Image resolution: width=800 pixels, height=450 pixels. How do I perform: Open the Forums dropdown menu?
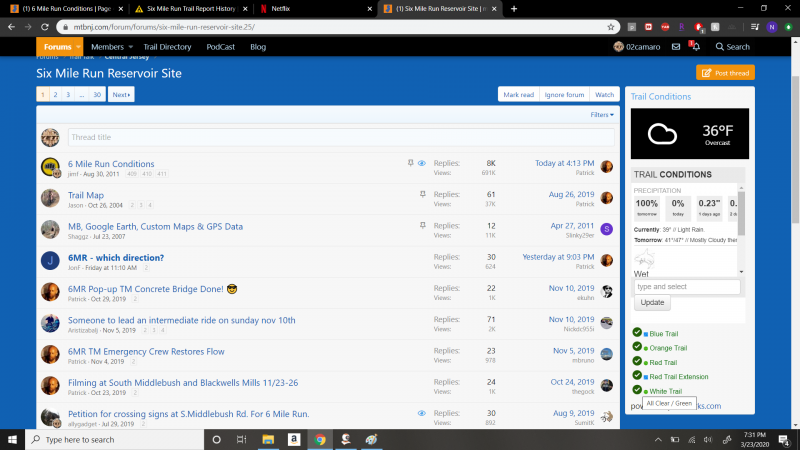tap(60, 47)
